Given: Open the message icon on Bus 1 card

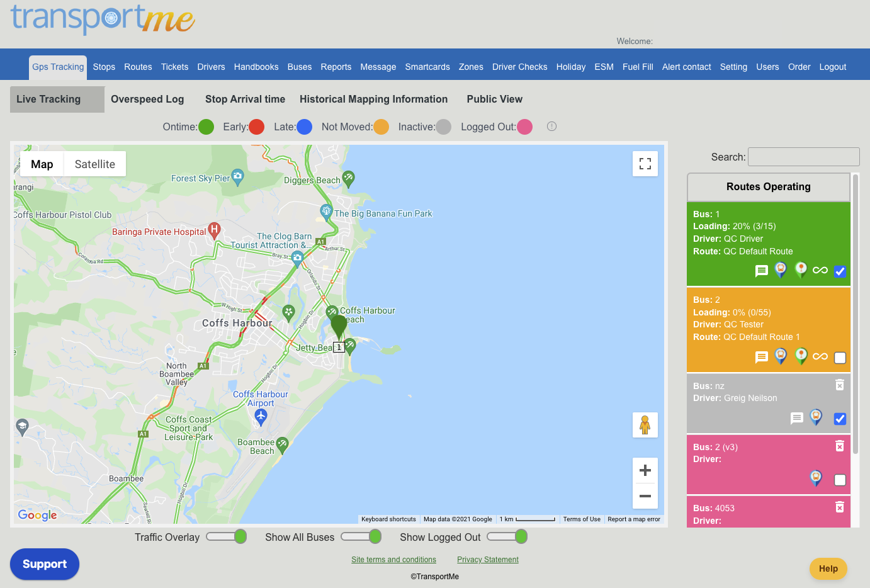Looking at the screenshot, I should pyautogui.click(x=761, y=271).
